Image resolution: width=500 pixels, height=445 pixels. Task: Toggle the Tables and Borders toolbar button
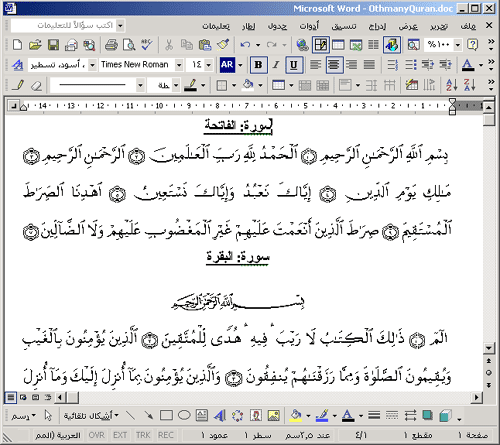(321, 45)
